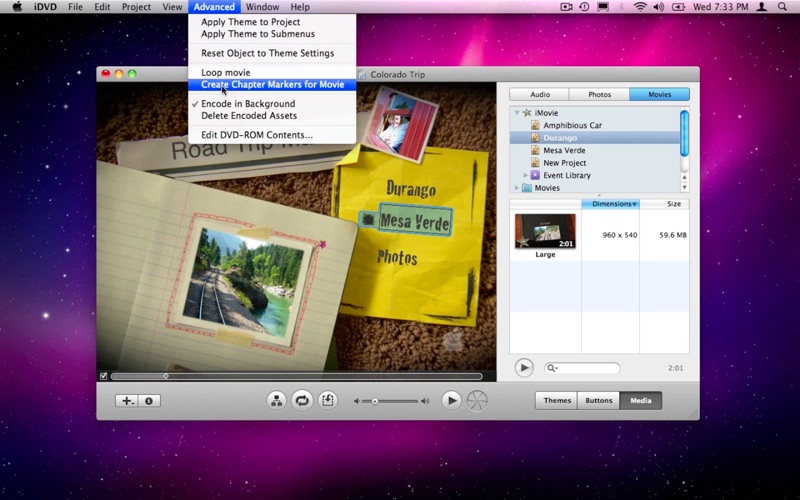
Task: Click the display mirroring menu bar icon
Action: tap(603, 7)
